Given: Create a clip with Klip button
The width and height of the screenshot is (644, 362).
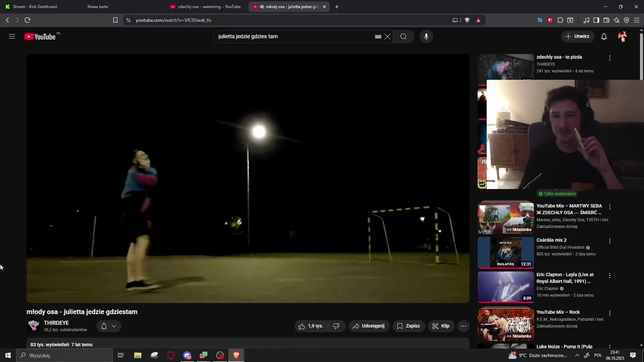Looking at the screenshot, I should coord(441,326).
